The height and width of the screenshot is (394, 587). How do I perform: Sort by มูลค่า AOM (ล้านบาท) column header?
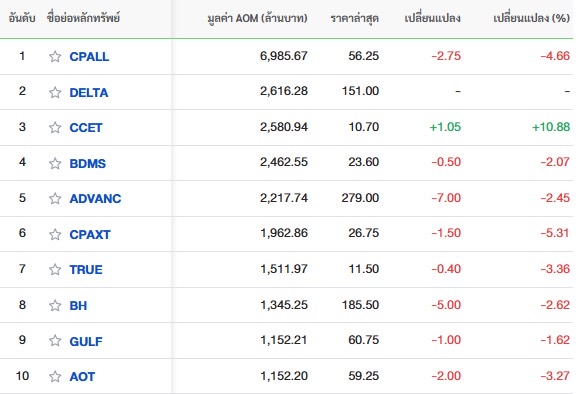[x=258, y=18]
